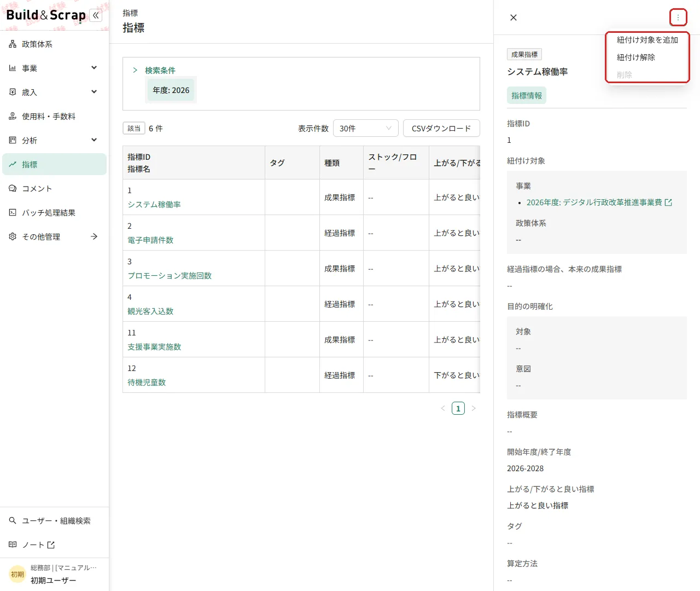Open the システム稼働率 indicator link
700x591 pixels.
[154, 204]
